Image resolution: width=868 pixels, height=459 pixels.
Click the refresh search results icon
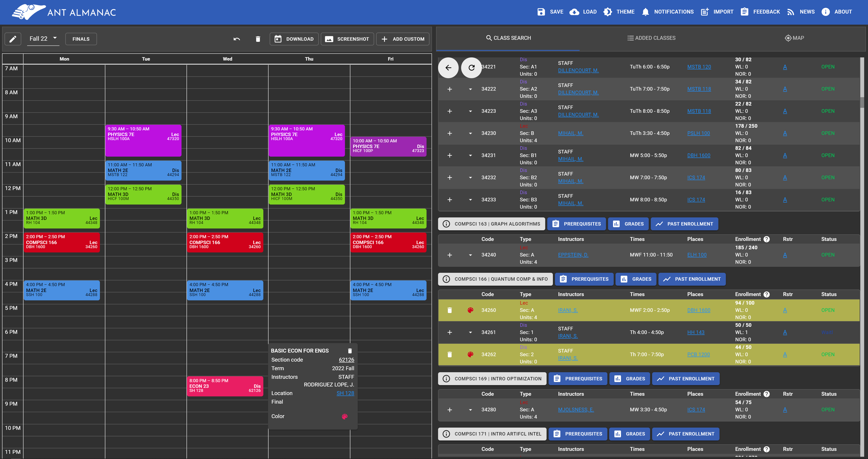coord(471,68)
